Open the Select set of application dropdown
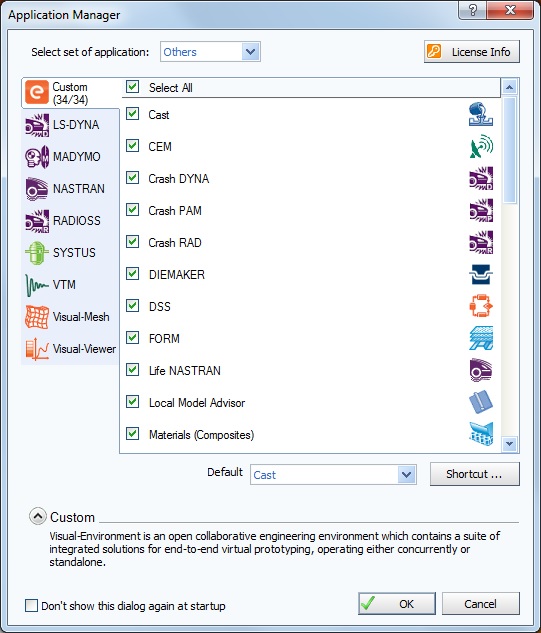The image size is (541, 633). pyautogui.click(x=210, y=52)
